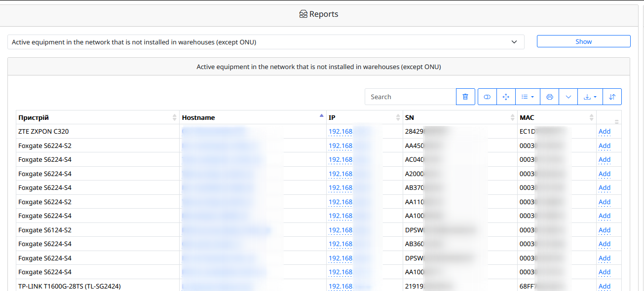Screen dimensions: 644x291
Task: Print the table with printer icon
Action: 550,97
